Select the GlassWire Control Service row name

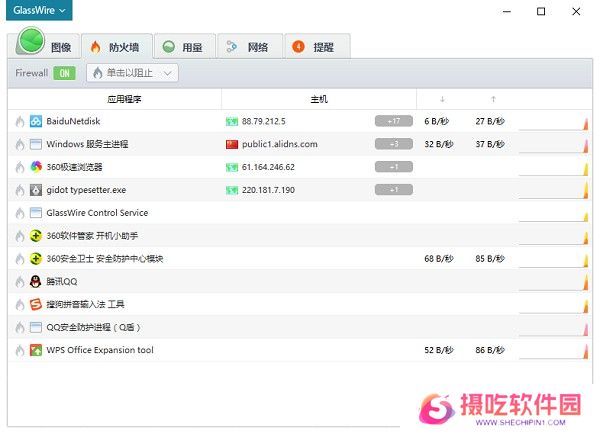(97, 213)
